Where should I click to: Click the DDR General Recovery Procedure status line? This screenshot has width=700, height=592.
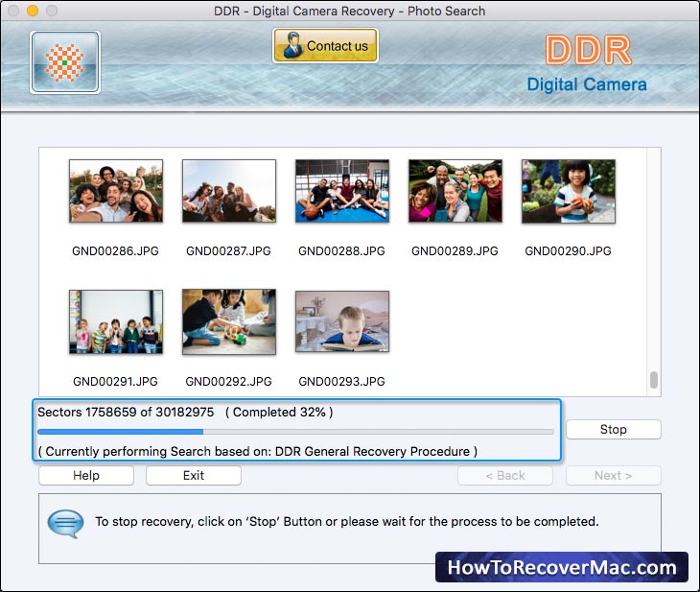258,451
